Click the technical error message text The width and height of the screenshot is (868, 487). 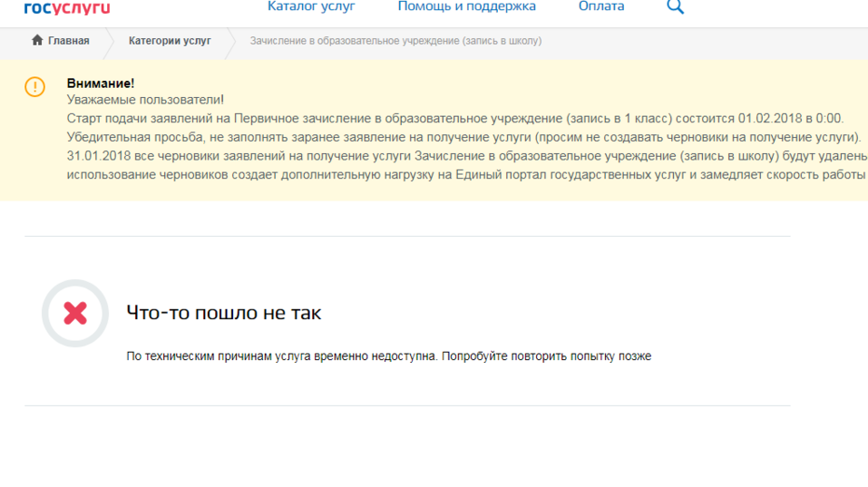pyautogui.click(x=388, y=356)
